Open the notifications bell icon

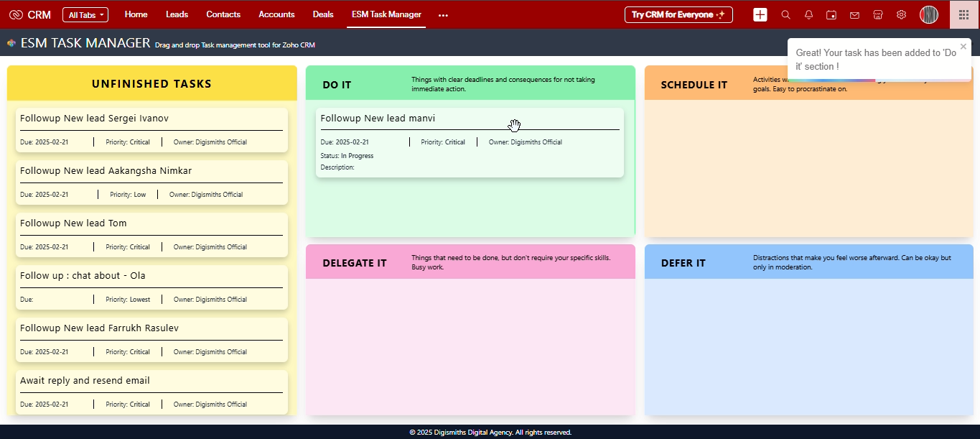808,15
